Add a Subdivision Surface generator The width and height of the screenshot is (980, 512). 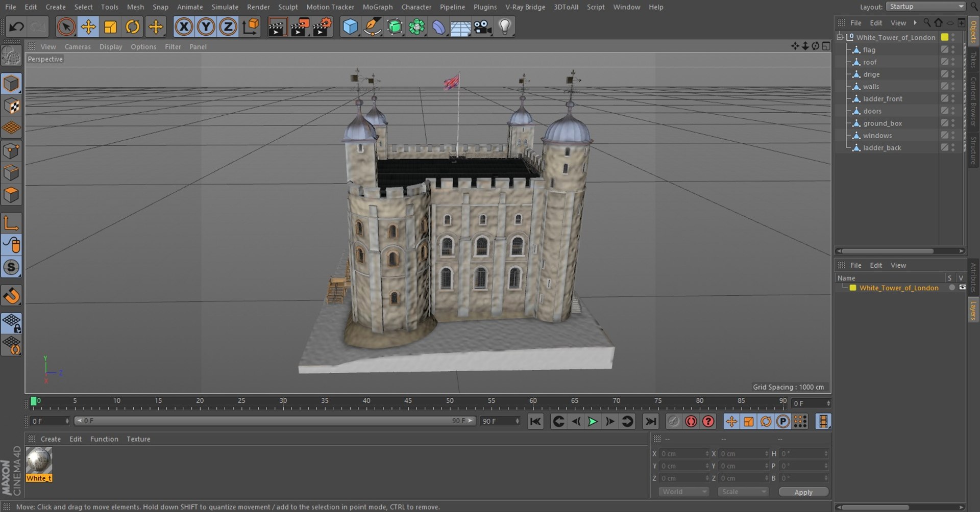395,27
